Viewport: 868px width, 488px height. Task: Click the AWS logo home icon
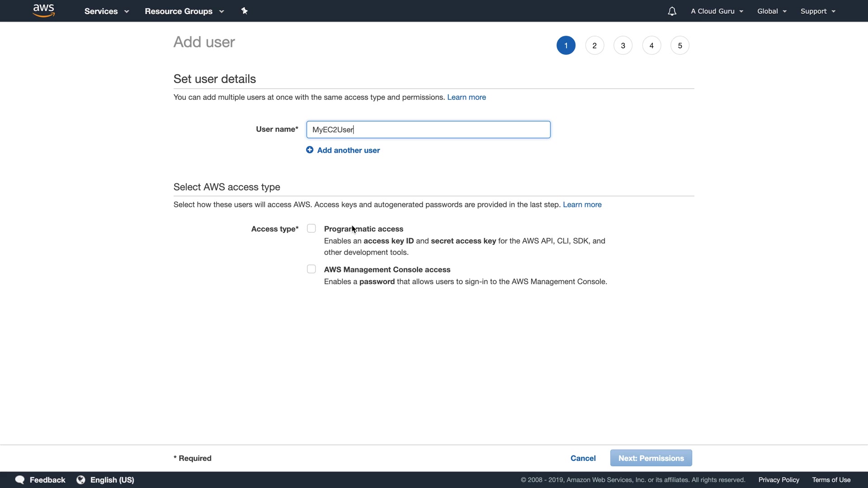point(44,11)
